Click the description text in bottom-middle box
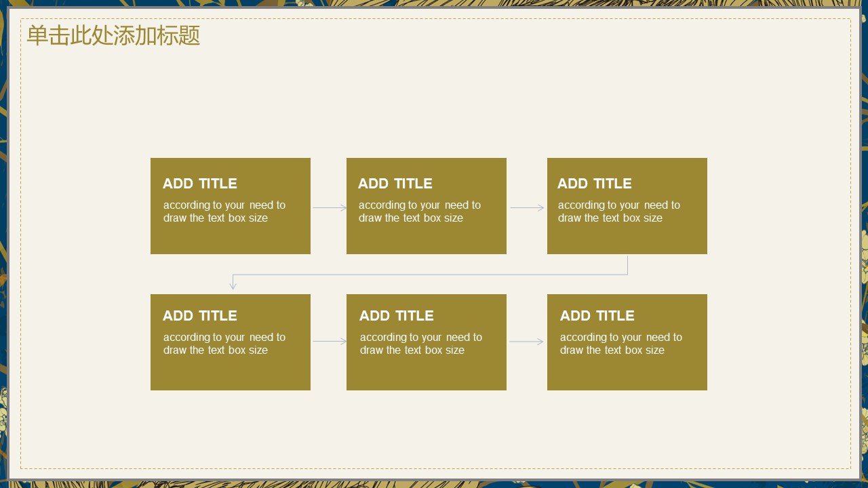This screenshot has width=868, height=488. tap(420, 344)
